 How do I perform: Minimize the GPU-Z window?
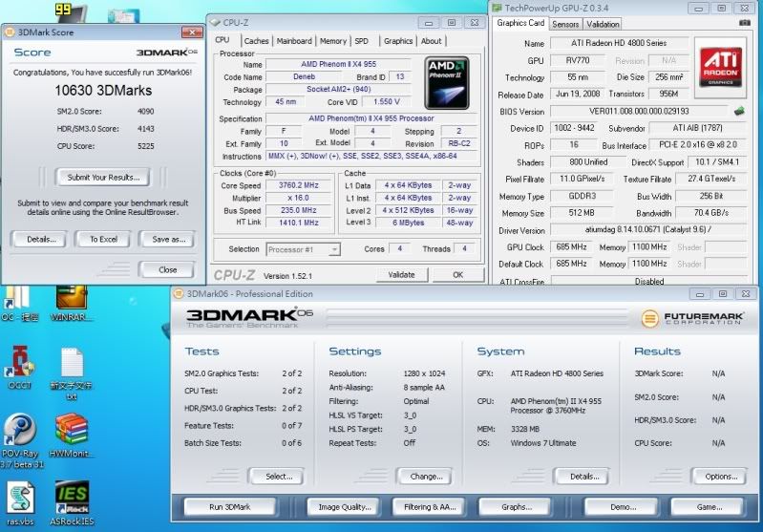click(698, 9)
